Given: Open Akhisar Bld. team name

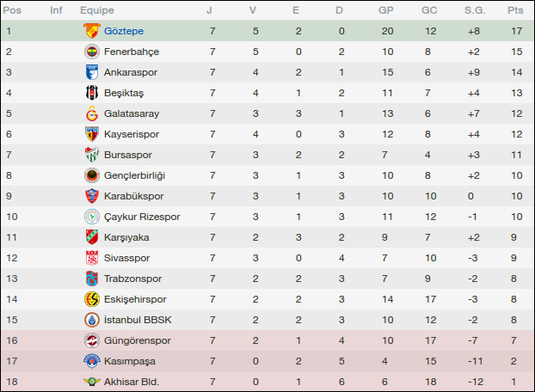Looking at the screenshot, I should point(132,382).
